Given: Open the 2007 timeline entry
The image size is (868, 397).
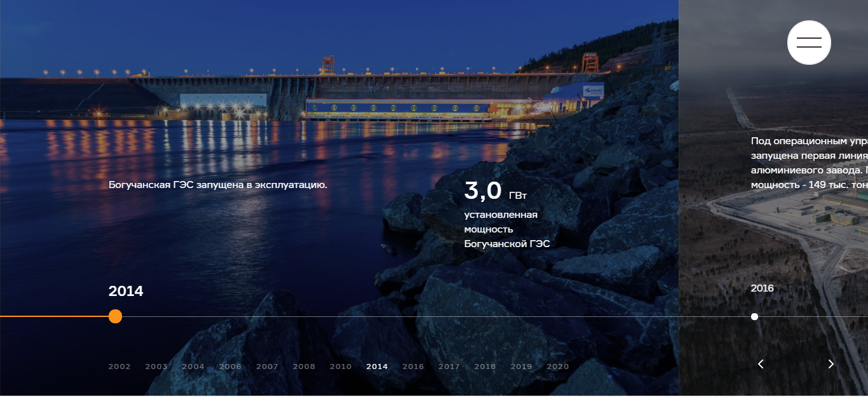Looking at the screenshot, I should [267, 367].
